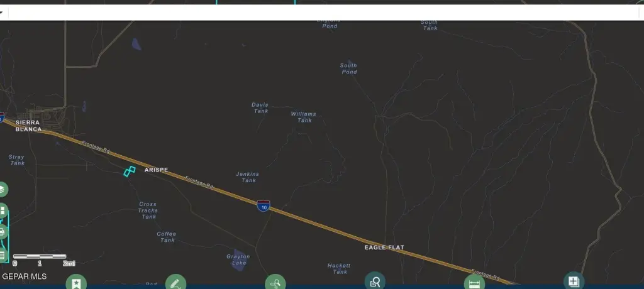This screenshot has width=644, height=289.
Task: Open the Add Data plus widget
Action: (574, 281)
